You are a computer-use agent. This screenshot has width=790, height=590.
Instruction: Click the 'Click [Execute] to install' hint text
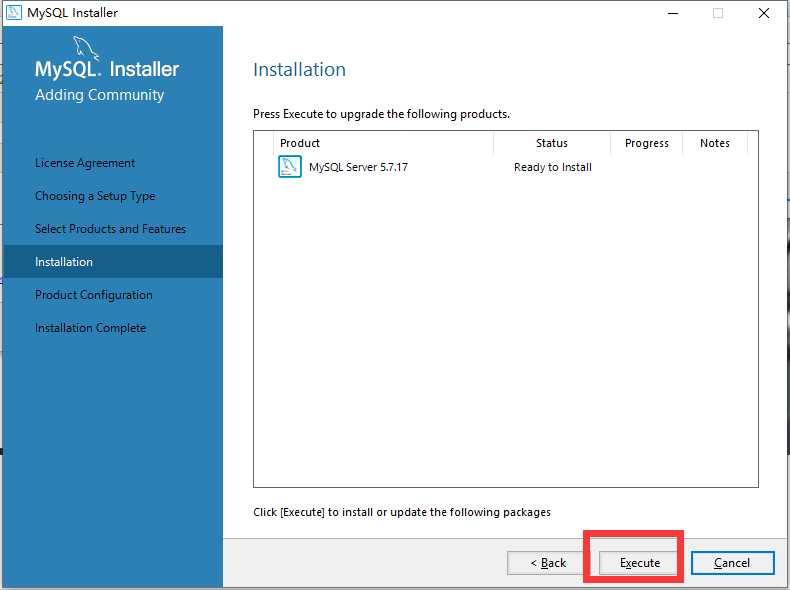[x=402, y=512]
